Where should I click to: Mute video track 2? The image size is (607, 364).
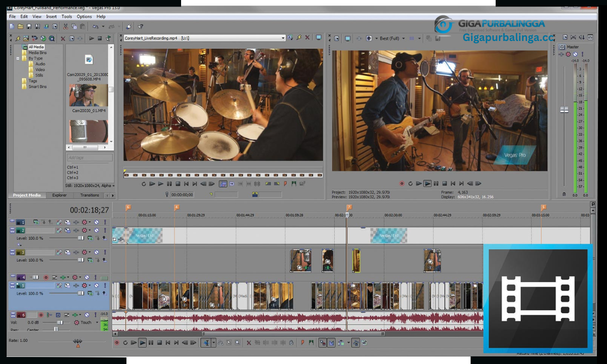coord(97,231)
